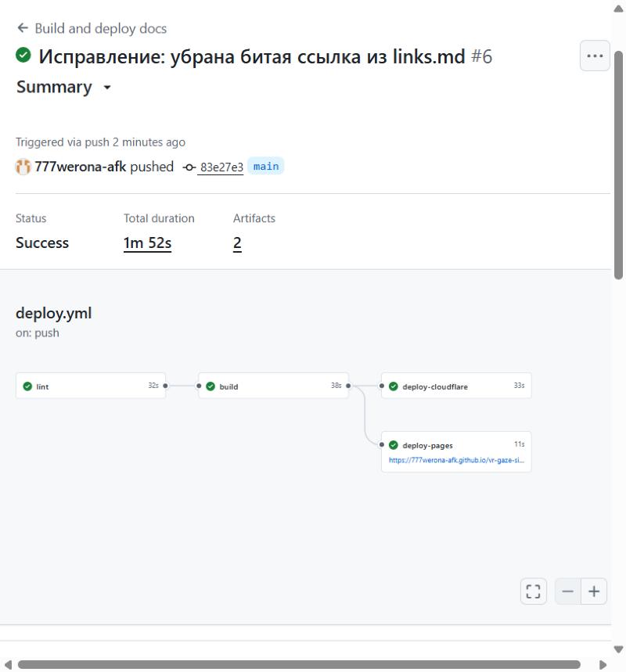Click the deploy-pages success check icon
Screen dimensions: 626x672
(x=393, y=445)
